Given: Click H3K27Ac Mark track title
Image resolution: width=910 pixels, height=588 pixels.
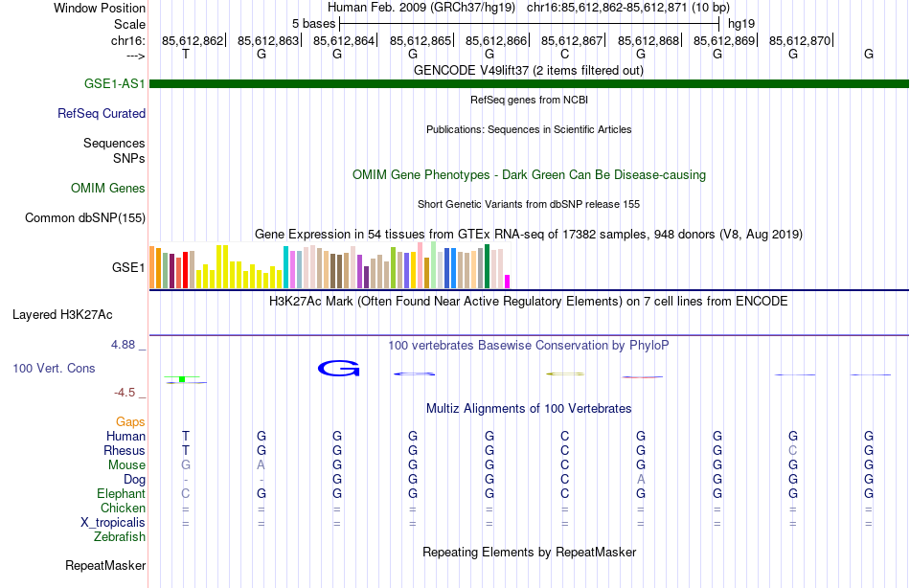Looking at the screenshot, I should tap(529, 302).
